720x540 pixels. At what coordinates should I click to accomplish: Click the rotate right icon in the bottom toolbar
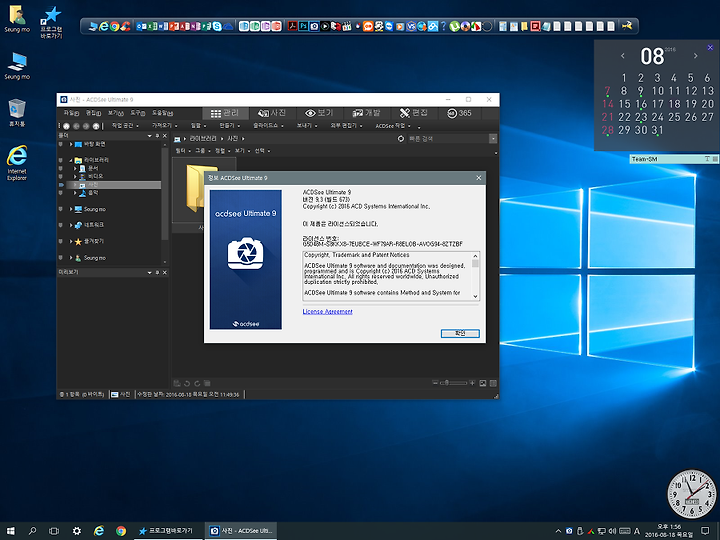pos(197,383)
